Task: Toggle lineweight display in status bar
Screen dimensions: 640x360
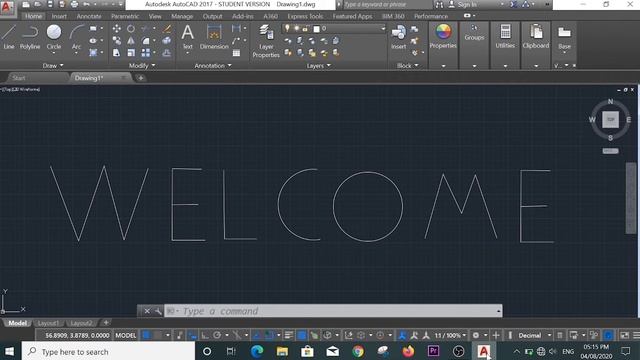Action: [289, 336]
